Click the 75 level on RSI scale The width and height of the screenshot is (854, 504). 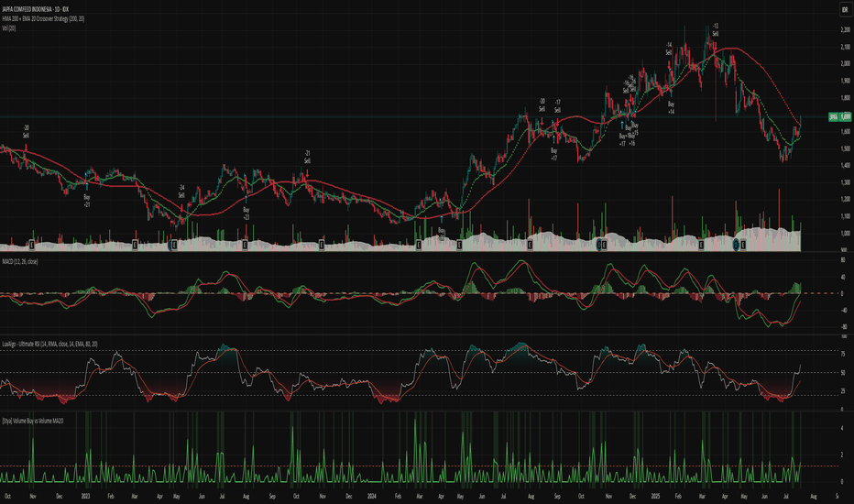(843, 354)
